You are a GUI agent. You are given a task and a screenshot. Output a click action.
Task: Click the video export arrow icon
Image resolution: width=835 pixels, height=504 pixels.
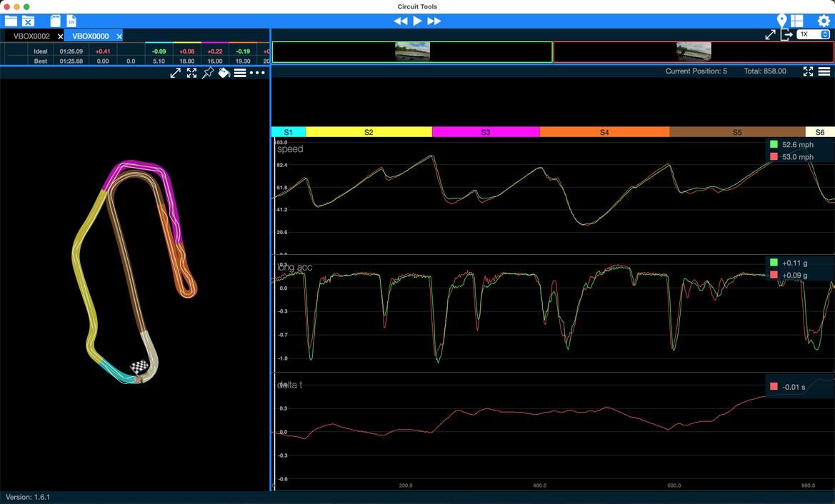(x=786, y=35)
